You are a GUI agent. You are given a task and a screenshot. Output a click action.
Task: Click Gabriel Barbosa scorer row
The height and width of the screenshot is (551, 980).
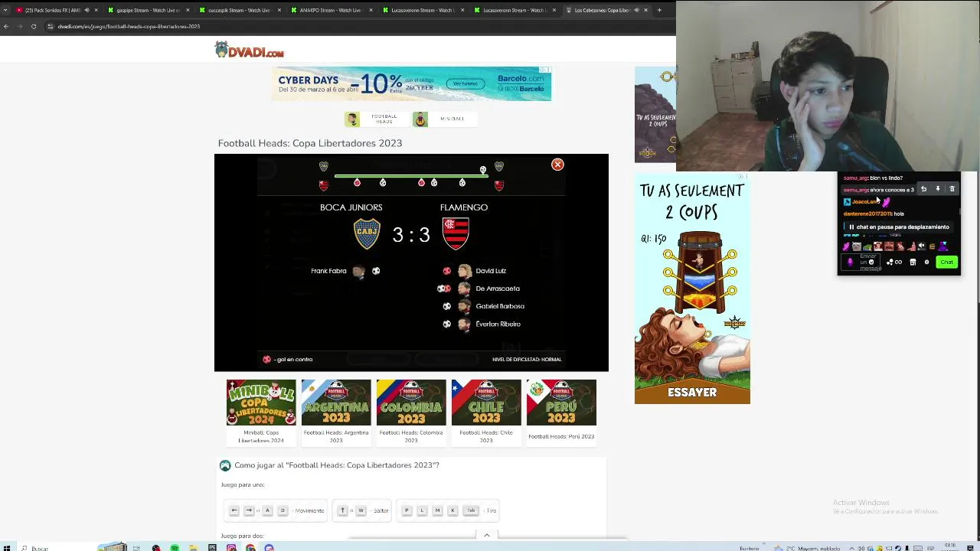click(483, 306)
